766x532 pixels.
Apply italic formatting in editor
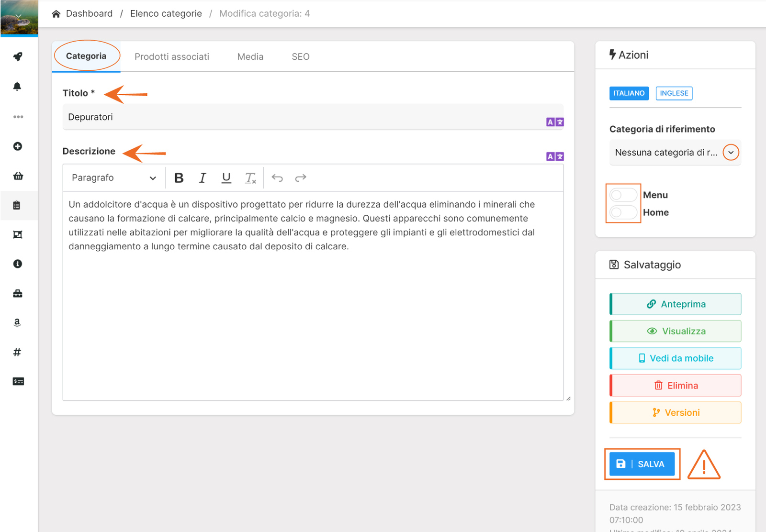click(x=203, y=178)
